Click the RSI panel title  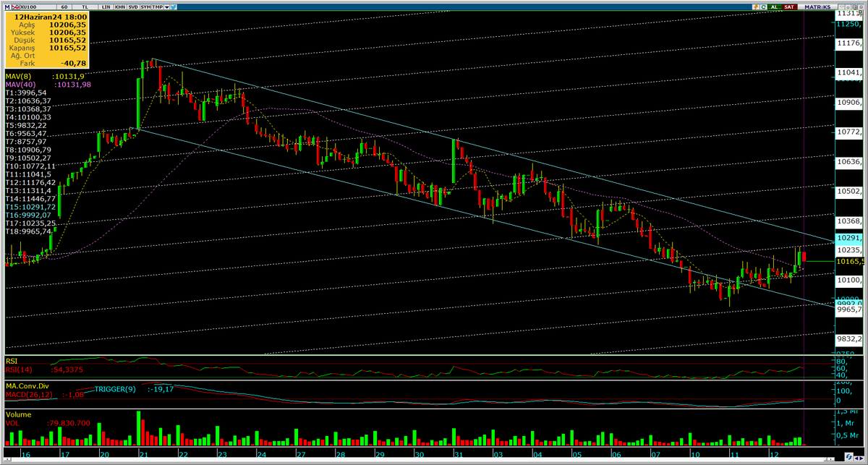(12, 361)
